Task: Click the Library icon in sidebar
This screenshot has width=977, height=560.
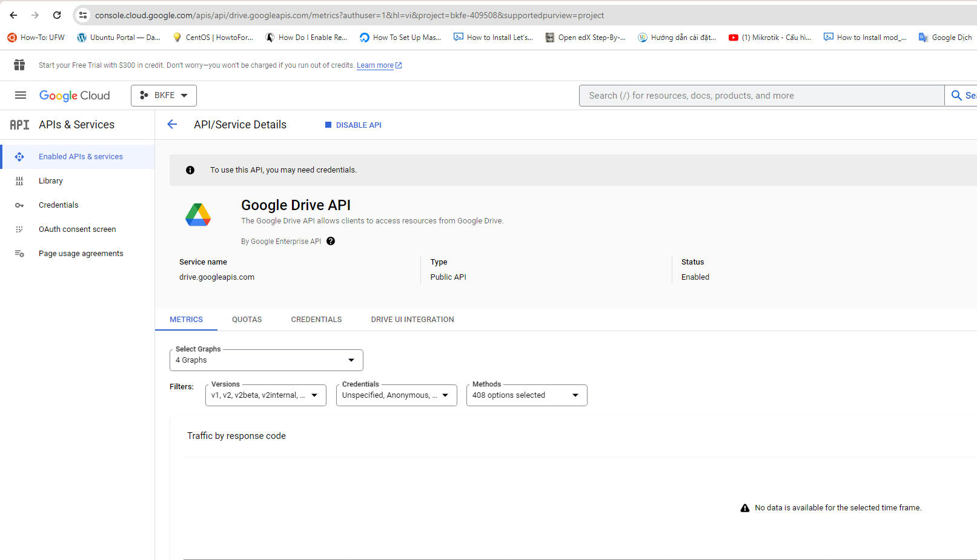Action: [x=19, y=181]
